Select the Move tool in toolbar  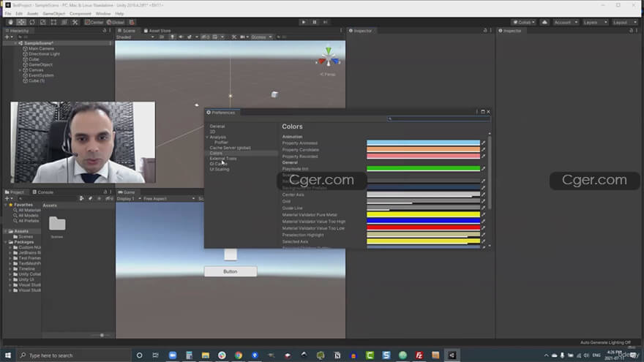[x=21, y=22]
